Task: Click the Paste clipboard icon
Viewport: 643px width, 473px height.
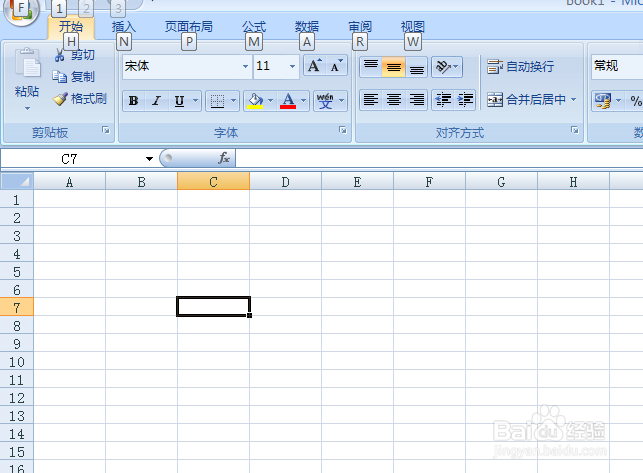Action: pyautogui.click(x=27, y=64)
